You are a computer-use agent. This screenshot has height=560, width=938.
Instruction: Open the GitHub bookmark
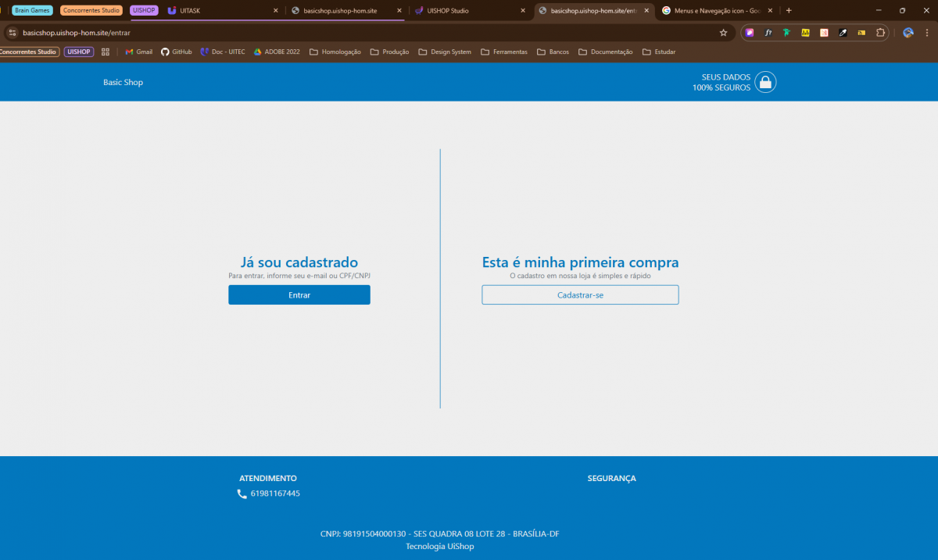(176, 52)
